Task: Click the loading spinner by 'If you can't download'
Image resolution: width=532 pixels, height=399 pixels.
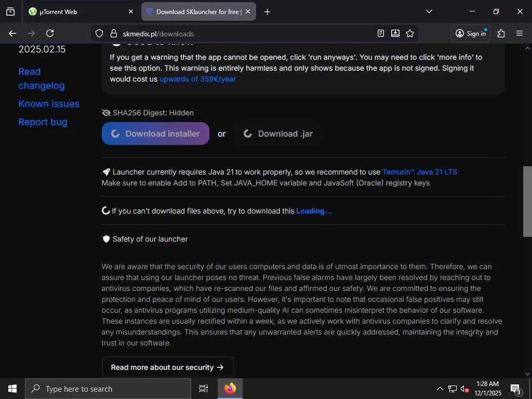Action: click(106, 211)
